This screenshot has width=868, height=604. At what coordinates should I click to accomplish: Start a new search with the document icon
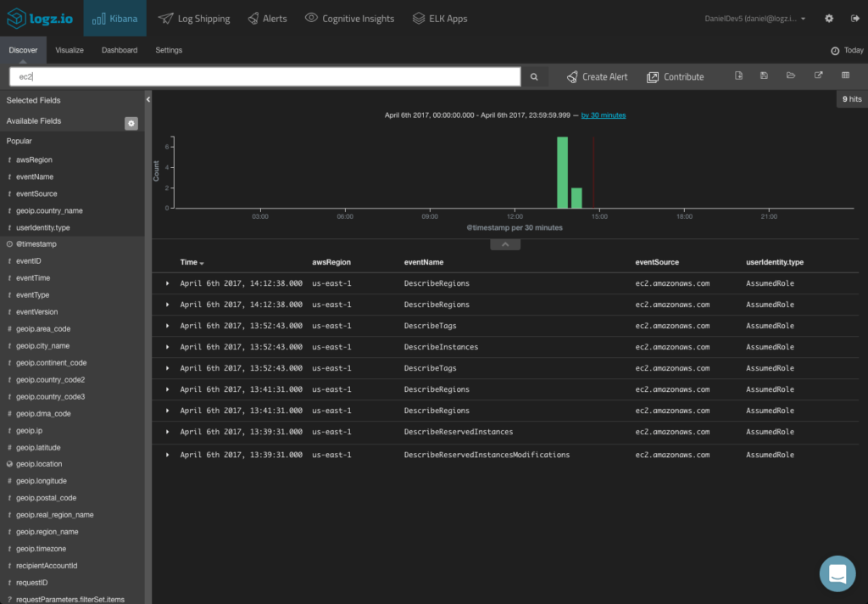click(738, 75)
